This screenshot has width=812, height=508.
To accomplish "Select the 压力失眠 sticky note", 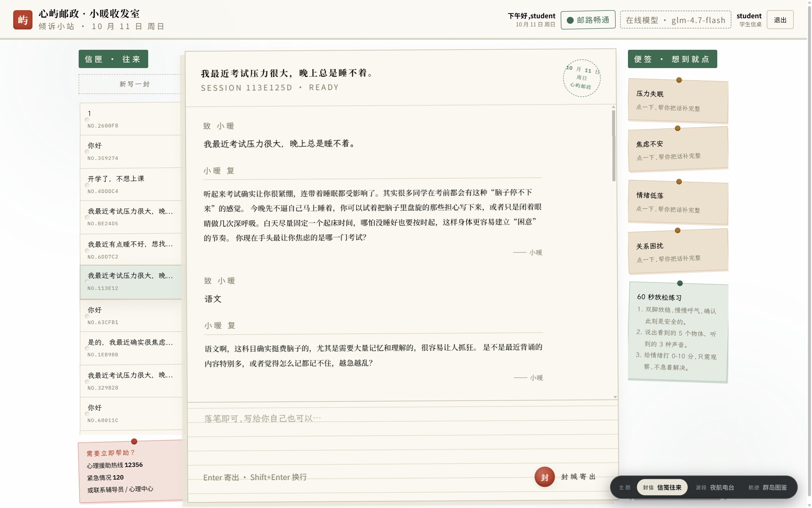I will 678,101.
